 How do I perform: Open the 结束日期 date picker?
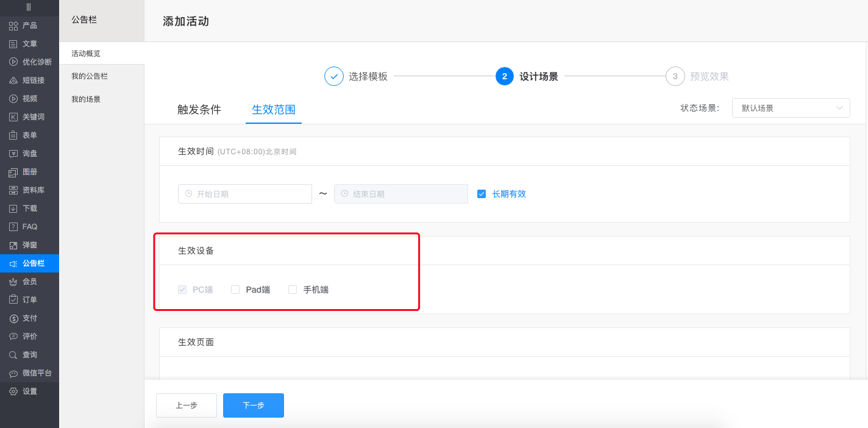click(x=400, y=193)
